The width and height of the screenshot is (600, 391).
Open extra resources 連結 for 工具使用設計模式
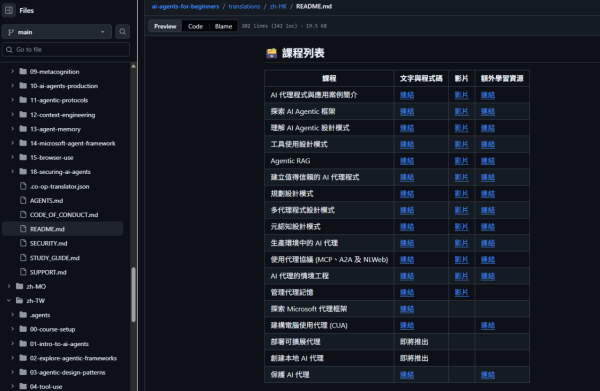[488, 144]
